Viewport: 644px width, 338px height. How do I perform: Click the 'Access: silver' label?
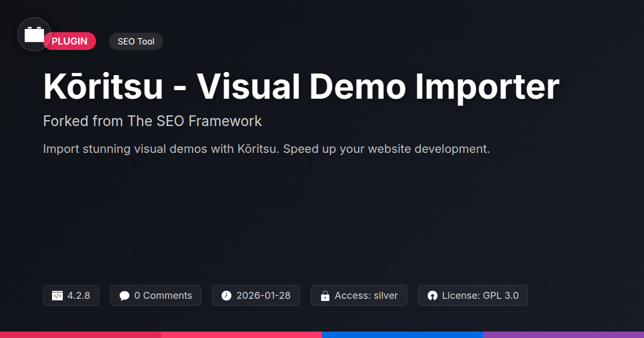point(367,296)
